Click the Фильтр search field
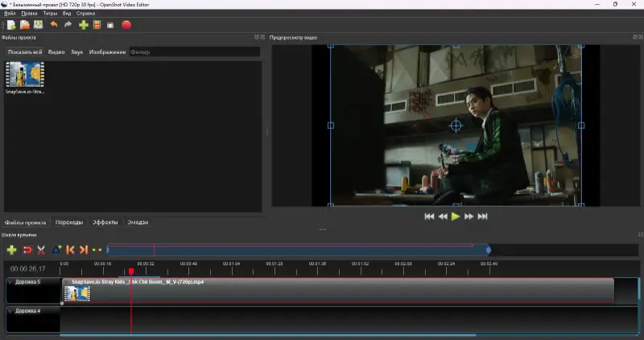The image size is (644, 340). tap(195, 52)
